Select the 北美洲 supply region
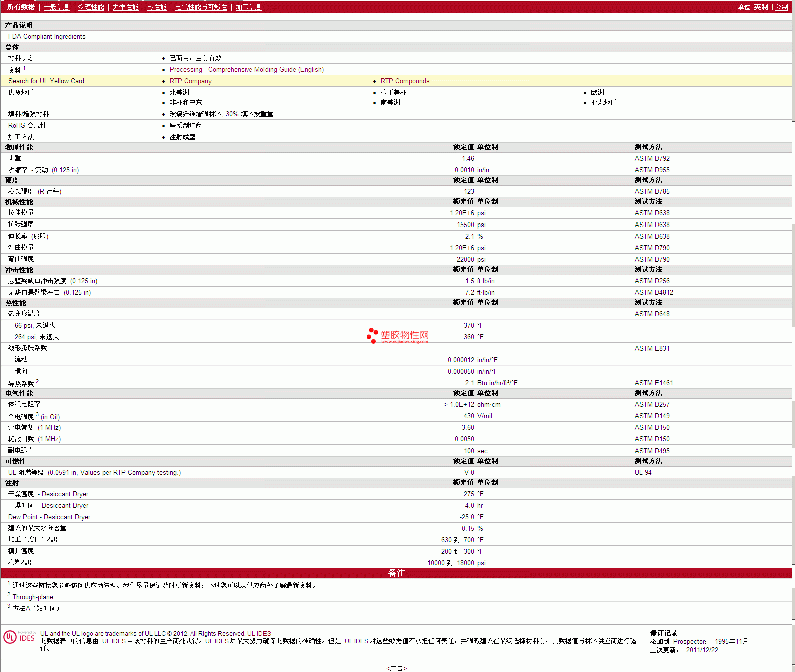Viewport: 795px width, 672px height. click(x=179, y=92)
